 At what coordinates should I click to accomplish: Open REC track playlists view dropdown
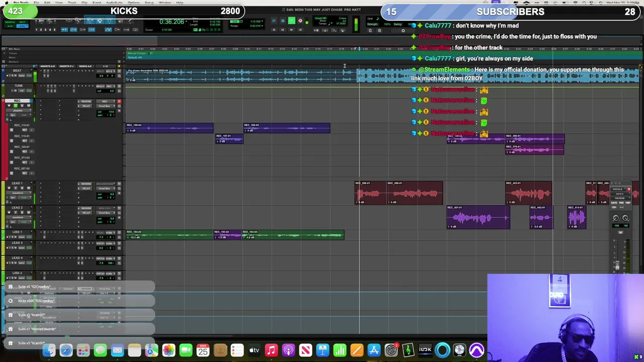pyautogui.click(x=19, y=111)
